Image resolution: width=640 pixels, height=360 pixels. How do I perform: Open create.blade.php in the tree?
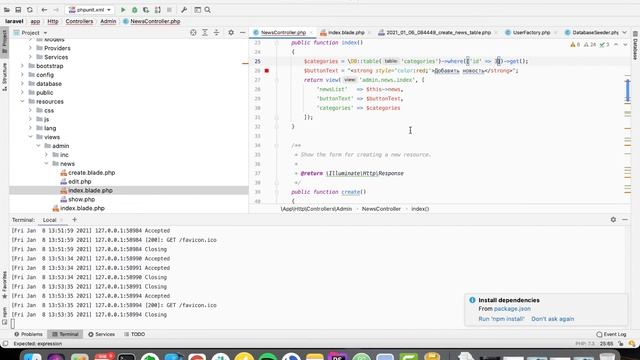click(91, 173)
